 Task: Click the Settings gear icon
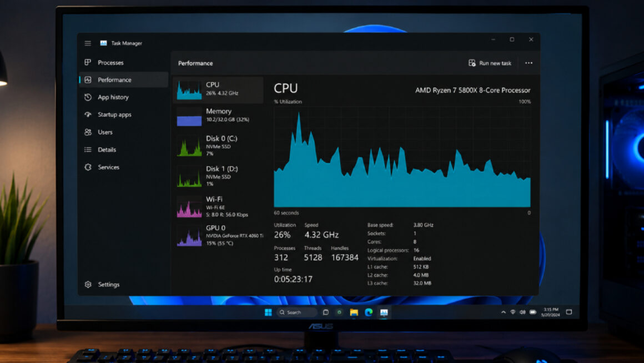(88, 285)
